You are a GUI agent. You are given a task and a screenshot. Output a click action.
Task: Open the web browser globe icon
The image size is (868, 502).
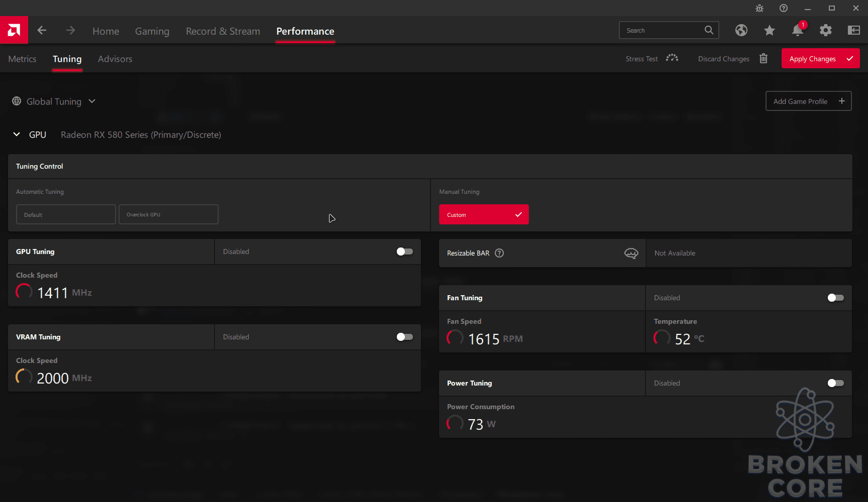[741, 30]
